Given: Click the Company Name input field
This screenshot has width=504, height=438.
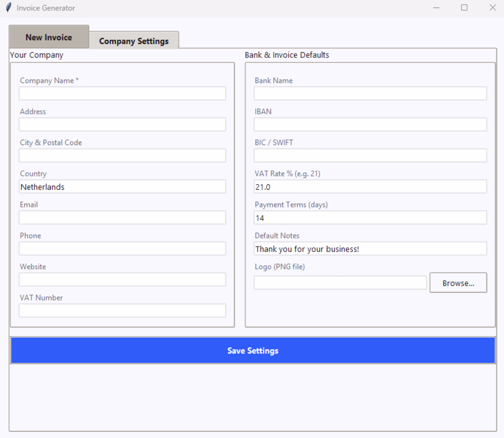Looking at the screenshot, I should pyautogui.click(x=123, y=94).
